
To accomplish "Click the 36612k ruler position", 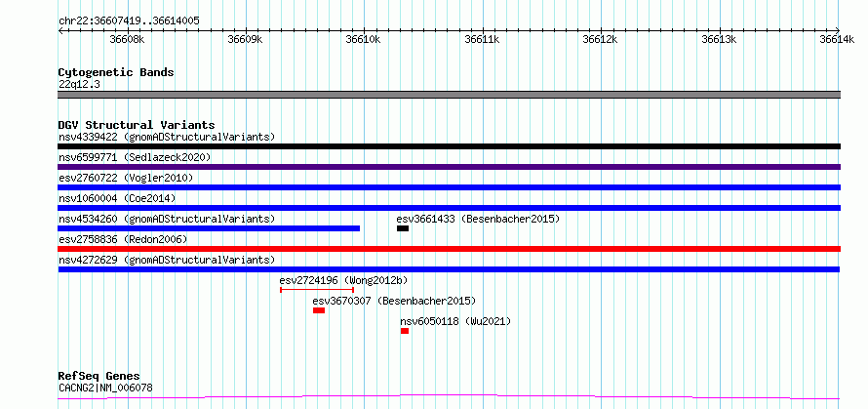I will tap(601, 39).
